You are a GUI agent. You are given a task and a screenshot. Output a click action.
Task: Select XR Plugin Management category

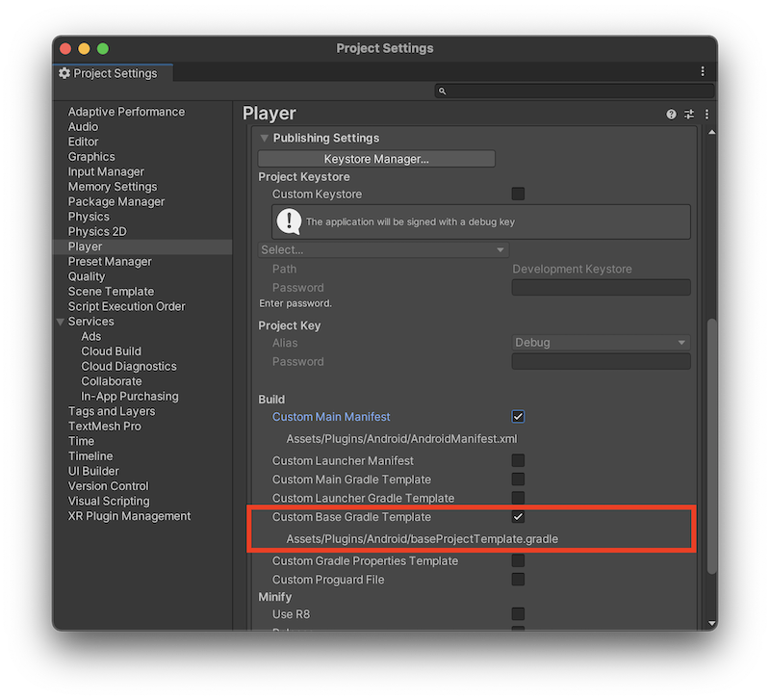(129, 516)
